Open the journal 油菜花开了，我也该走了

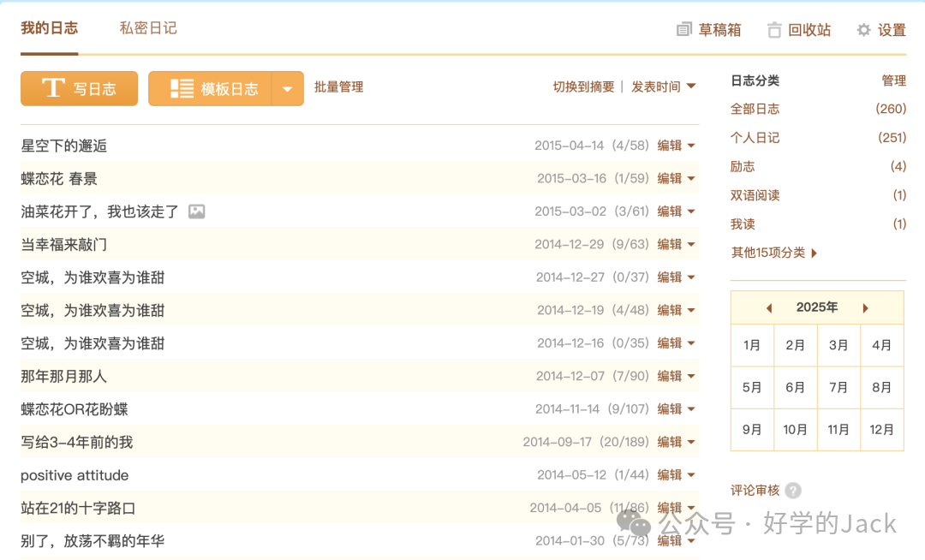point(99,212)
